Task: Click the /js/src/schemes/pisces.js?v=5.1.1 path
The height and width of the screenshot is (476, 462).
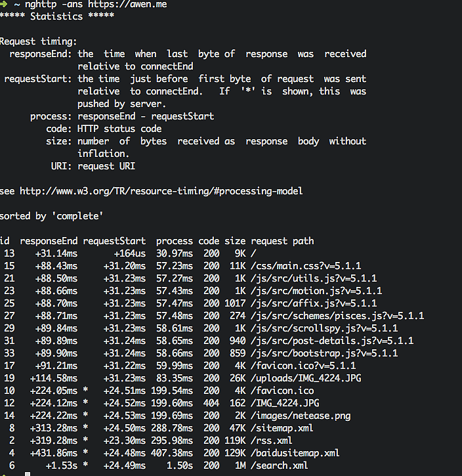Action: [x=337, y=316]
